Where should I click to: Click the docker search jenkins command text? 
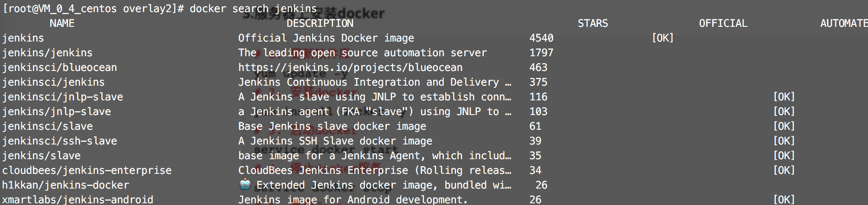point(253,9)
